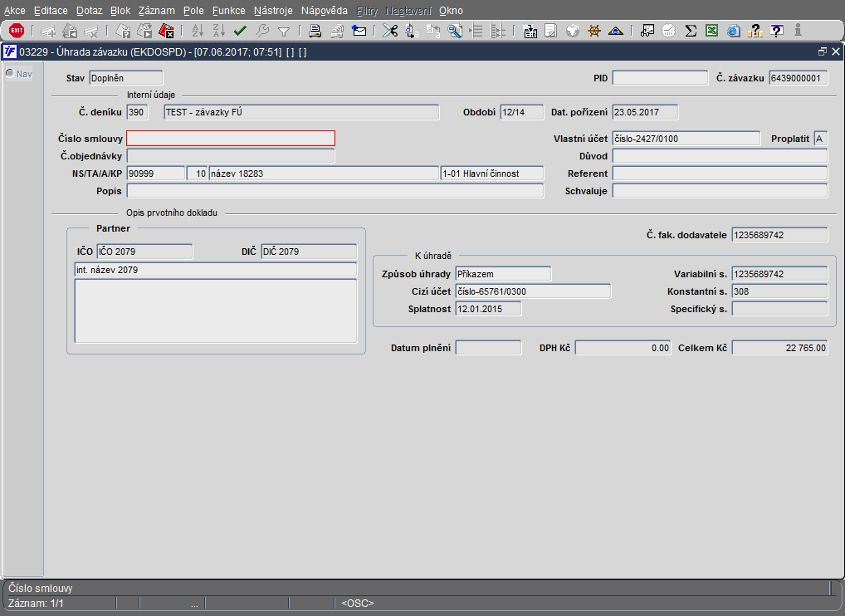This screenshot has width=845, height=616.
Task: Click the grey info figure icon
Action: coord(798,31)
